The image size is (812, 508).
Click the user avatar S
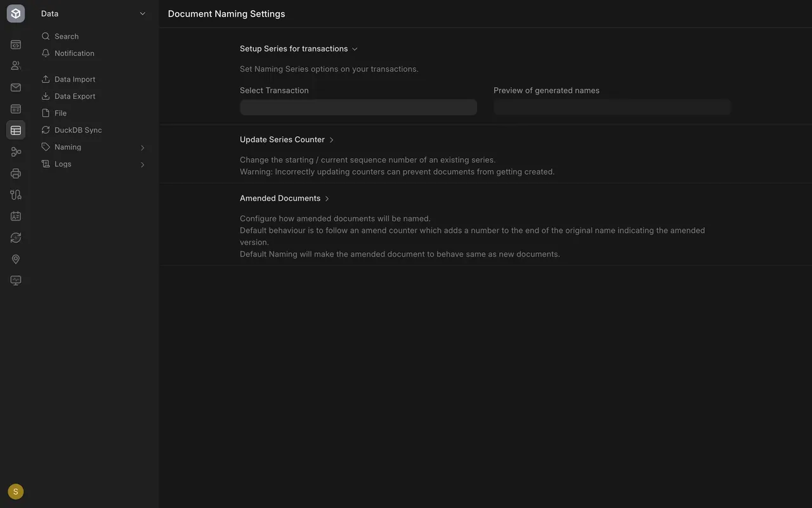16,491
